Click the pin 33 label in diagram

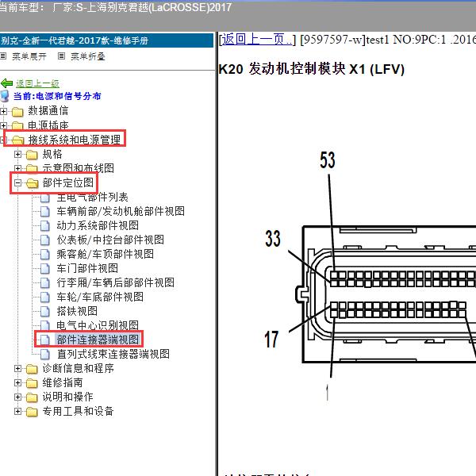tap(273, 238)
